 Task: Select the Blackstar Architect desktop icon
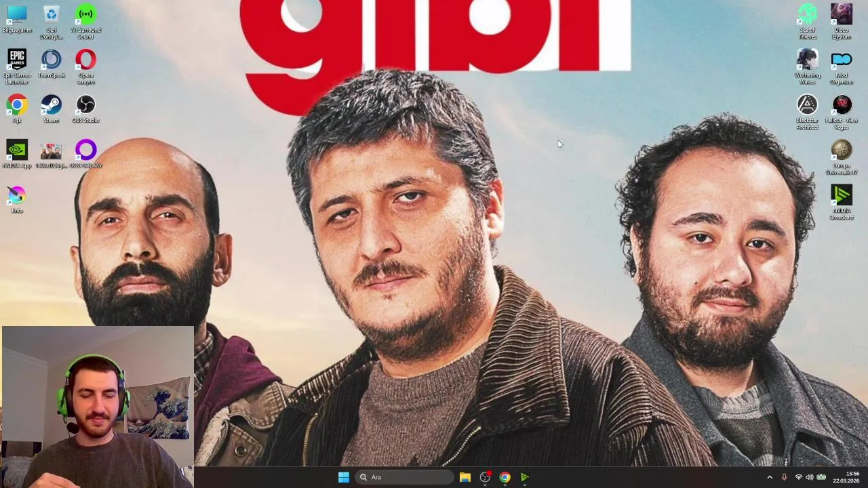[x=807, y=112]
